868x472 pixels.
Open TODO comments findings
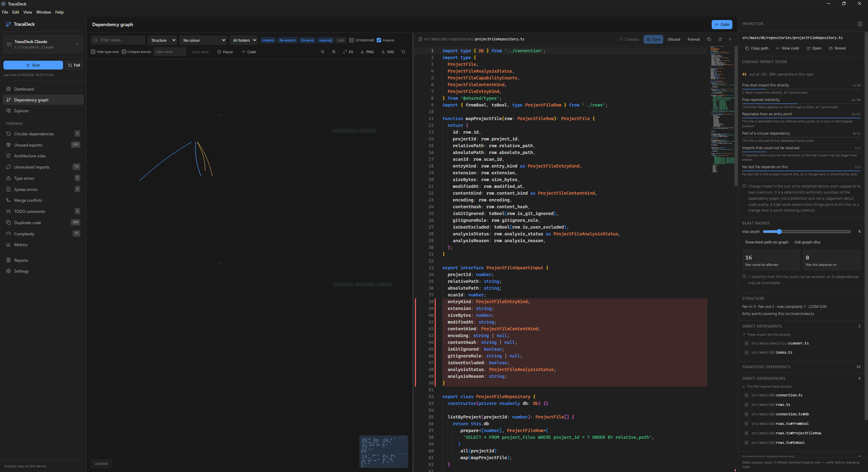click(43, 211)
